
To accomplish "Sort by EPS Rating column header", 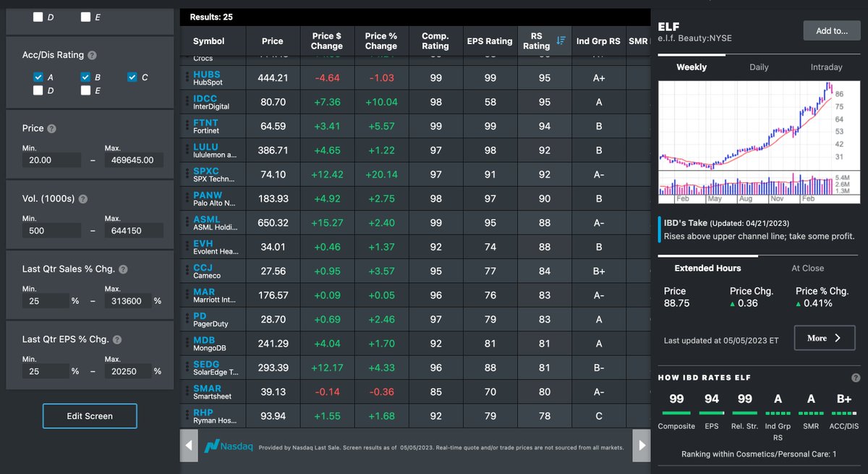I will (x=490, y=41).
